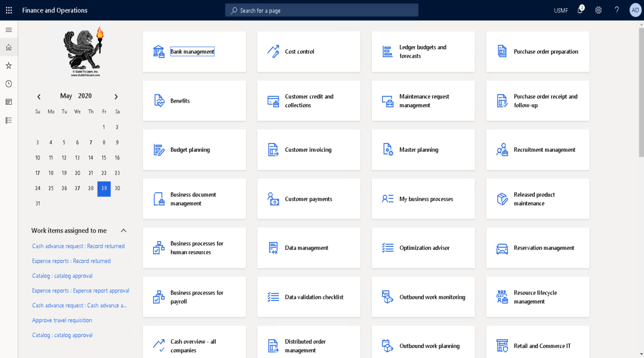
Task: Open the Bank management workspace tile
Action: click(194, 52)
